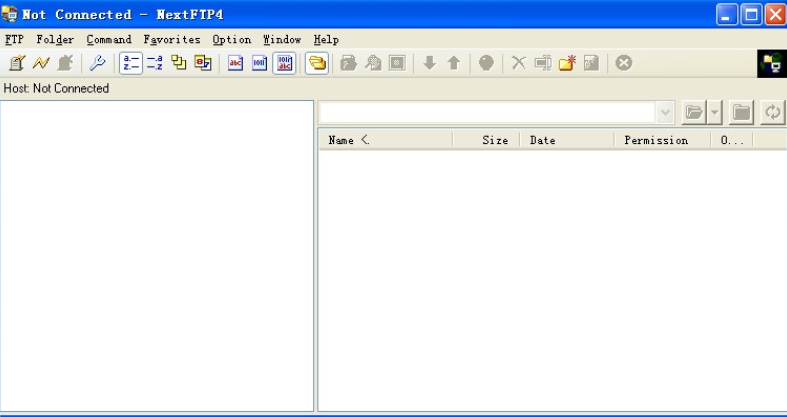Click the download arrow icon
Viewport: 787px width, 417px height.
430,63
